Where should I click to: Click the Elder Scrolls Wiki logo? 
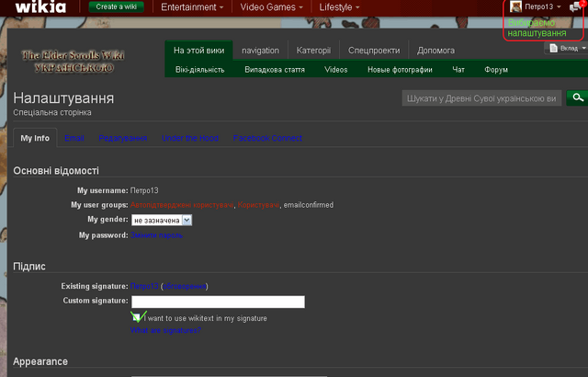[x=73, y=61]
